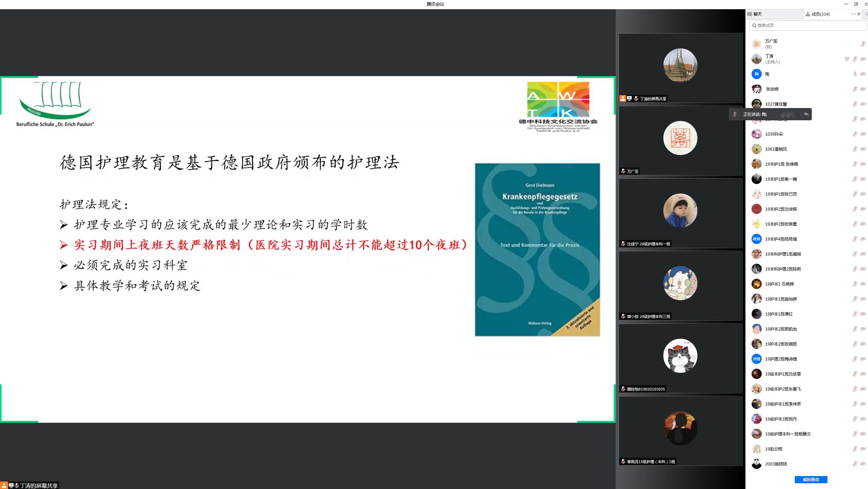Close the members panel with its X

point(859,14)
